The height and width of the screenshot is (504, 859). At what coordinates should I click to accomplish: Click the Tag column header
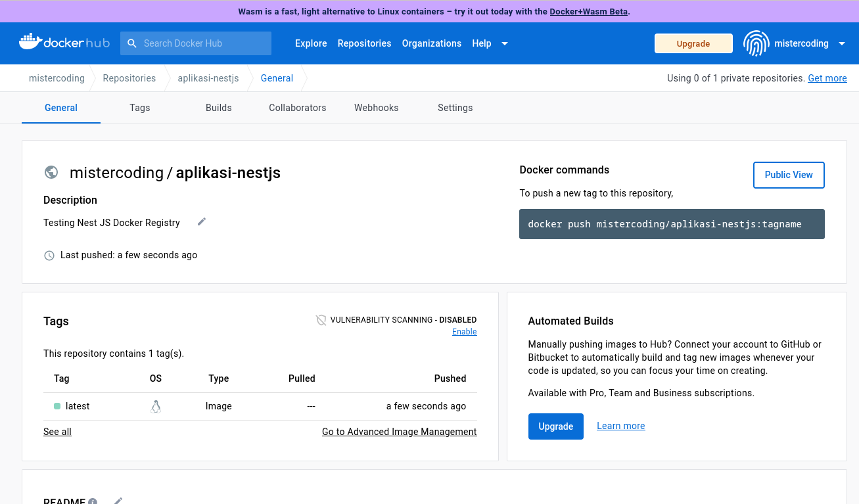[62, 378]
